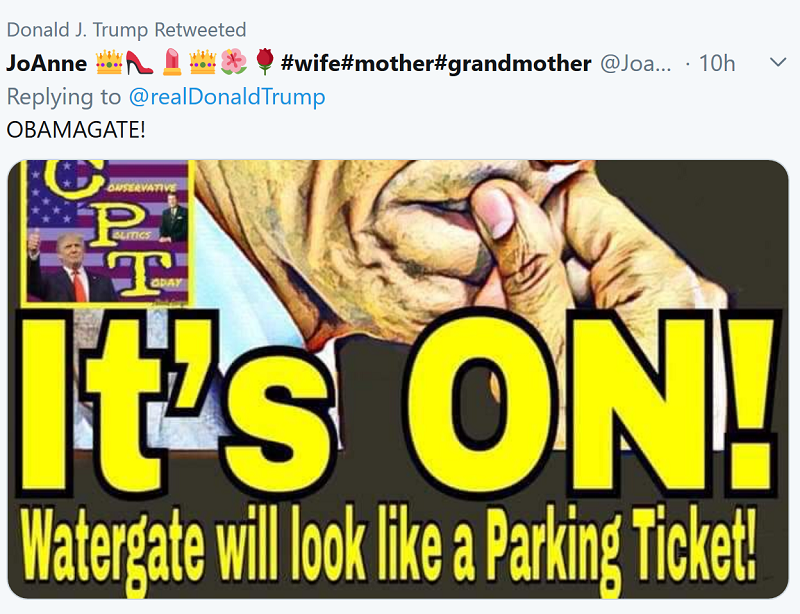The width and height of the screenshot is (800, 614).
Task: Click the hand near the image top
Action: click(x=500, y=230)
